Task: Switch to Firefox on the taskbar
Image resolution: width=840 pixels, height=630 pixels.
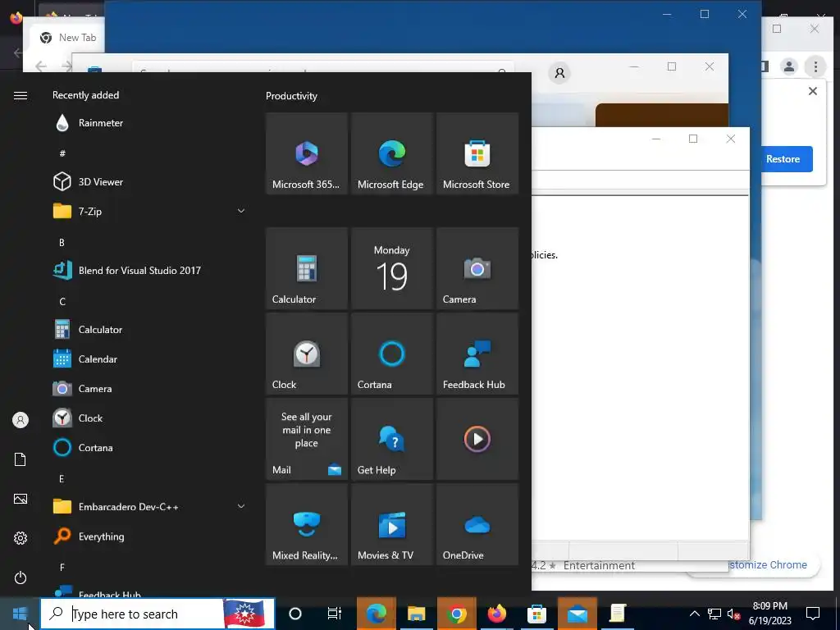Action: [x=496, y=614]
